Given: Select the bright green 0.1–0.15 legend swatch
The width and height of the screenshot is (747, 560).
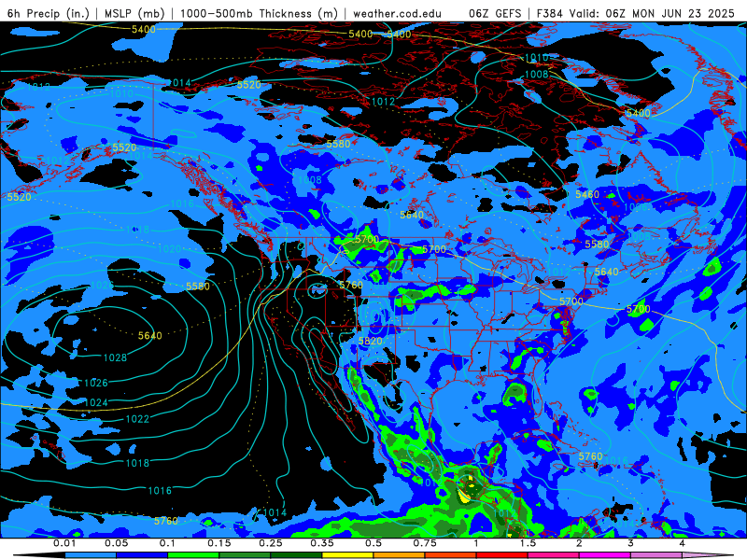Looking at the screenshot, I should tap(193, 555).
